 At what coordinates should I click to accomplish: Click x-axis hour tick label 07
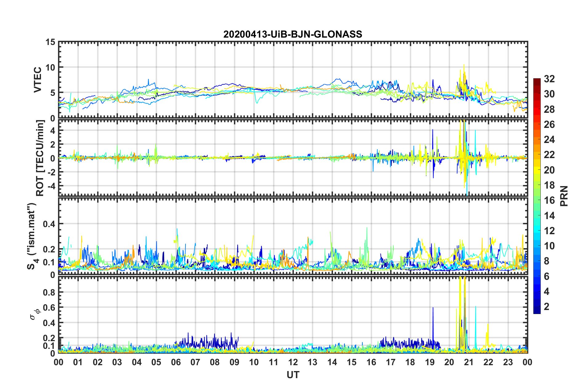[x=195, y=362]
